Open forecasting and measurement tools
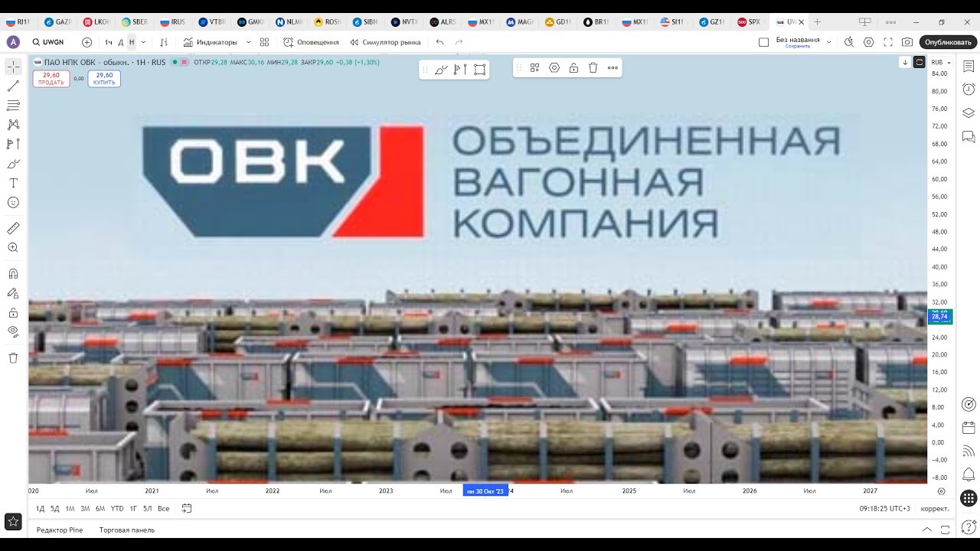Image resolution: width=980 pixels, height=551 pixels. click(x=13, y=144)
